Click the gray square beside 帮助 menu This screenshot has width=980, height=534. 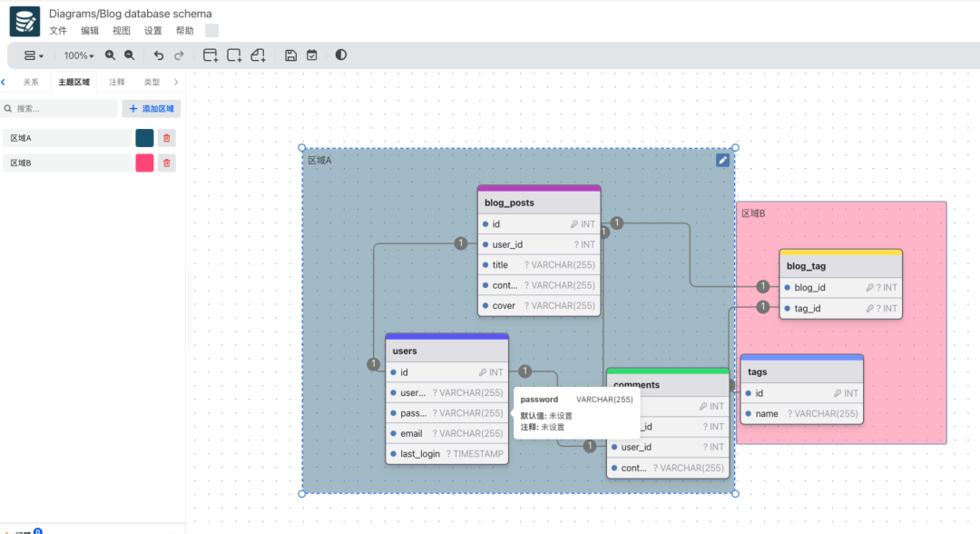pyautogui.click(x=211, y=31)
